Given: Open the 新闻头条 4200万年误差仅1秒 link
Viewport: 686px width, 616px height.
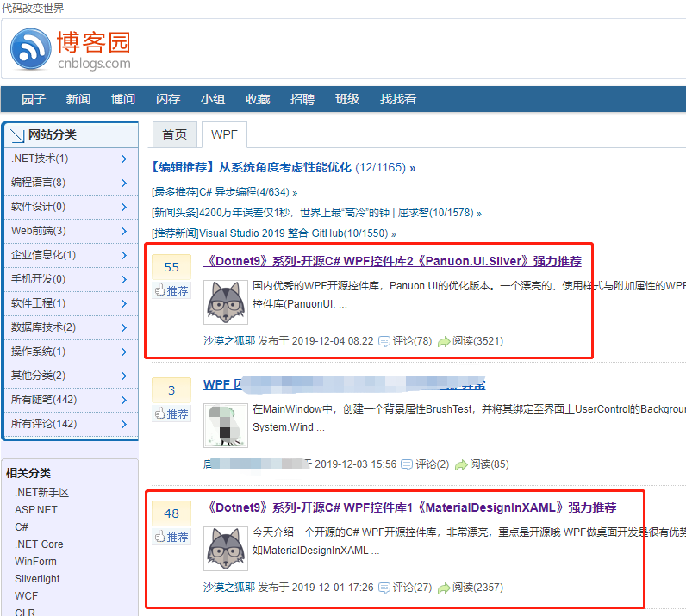Looking at the screenshot, I should click(316, 213).
